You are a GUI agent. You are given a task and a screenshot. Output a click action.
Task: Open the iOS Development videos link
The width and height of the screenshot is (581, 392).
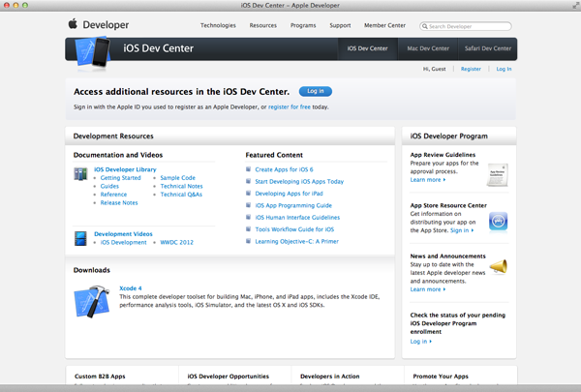point(123,242)
